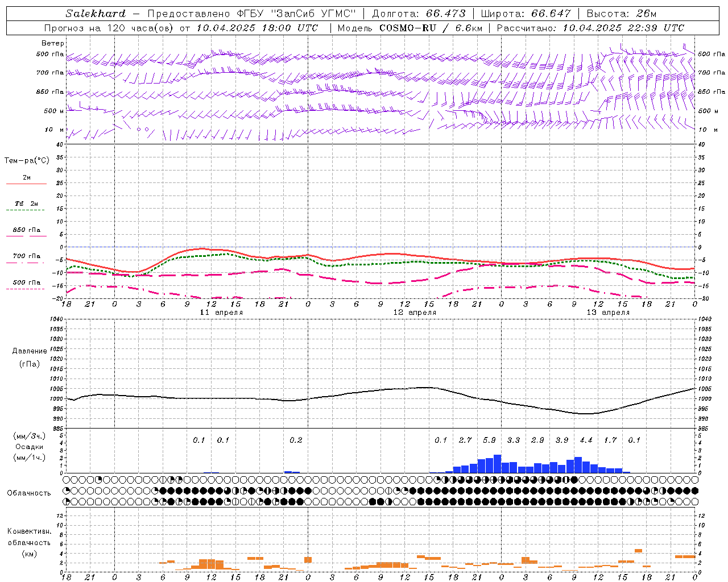Select the "4.4" precipitation amount value
728x582 pixels.
coord(586,440)
